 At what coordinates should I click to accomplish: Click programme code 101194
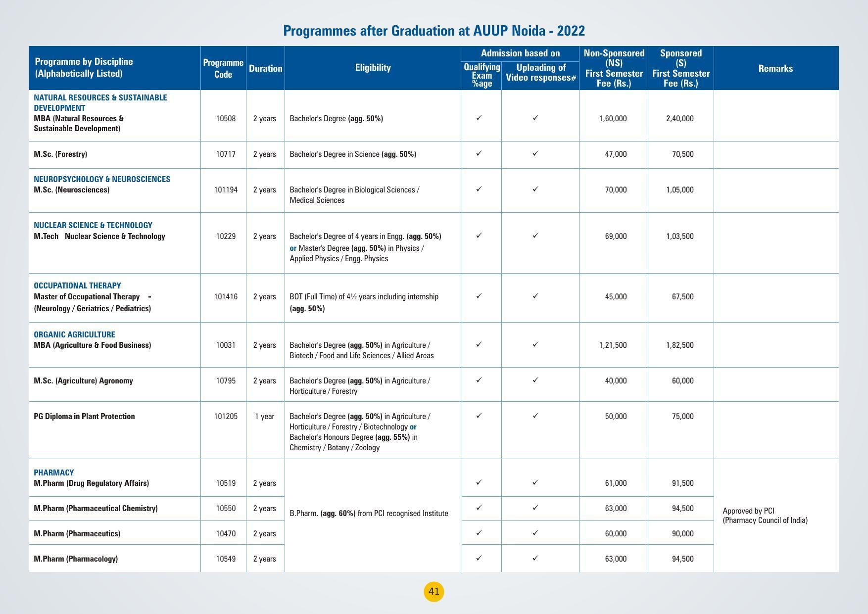click(226, 189)
